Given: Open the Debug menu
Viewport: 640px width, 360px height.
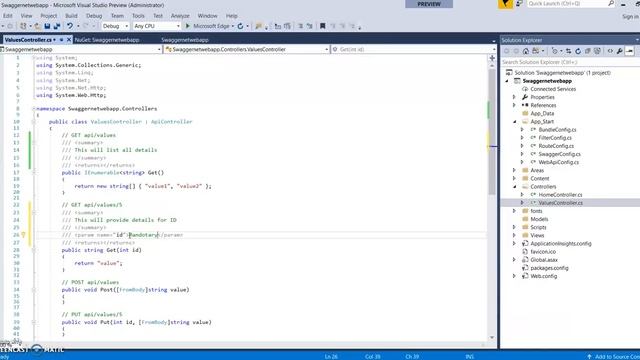Looking at the screenshot, I should [x=94, y=16].
